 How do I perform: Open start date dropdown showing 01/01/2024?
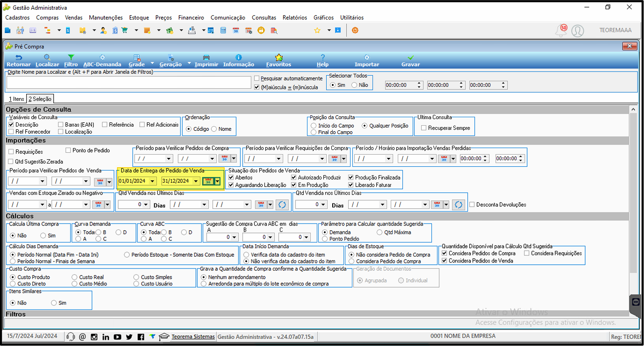152,181
